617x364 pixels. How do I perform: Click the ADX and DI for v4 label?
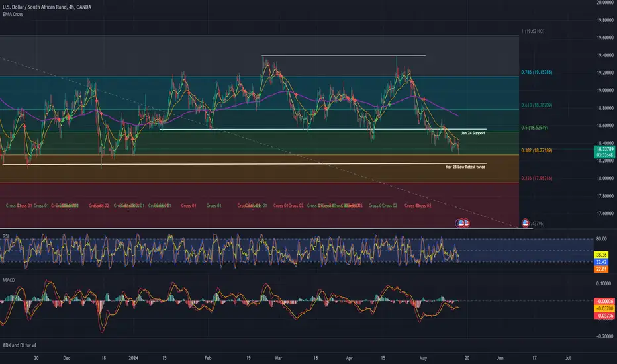[x=19, y=345]
